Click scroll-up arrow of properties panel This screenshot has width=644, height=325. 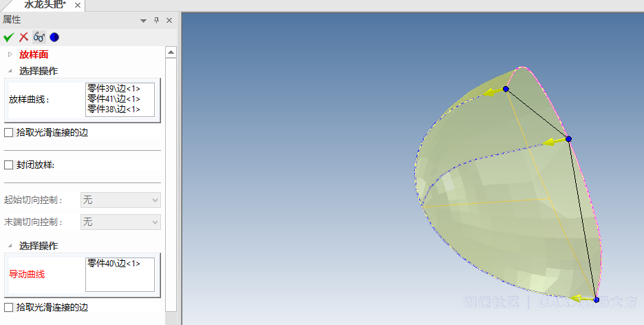tap(171, 52)
